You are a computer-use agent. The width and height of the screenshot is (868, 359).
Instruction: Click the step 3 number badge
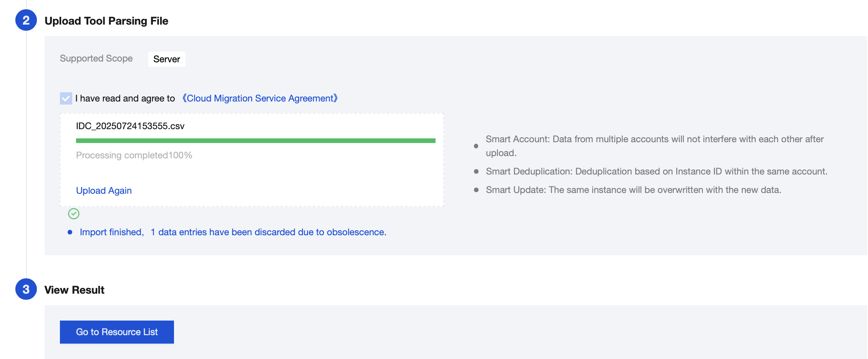pos(26,289)
